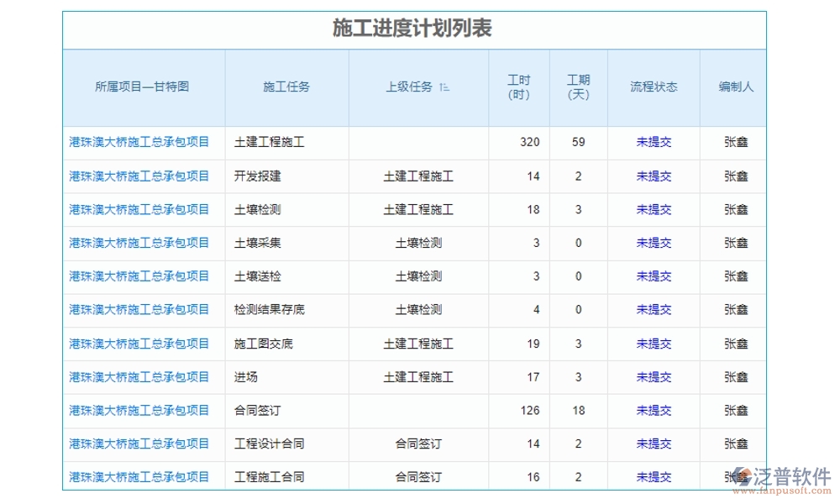The height and width of the screenshot is (504, 840).
Task: Click the 上级任务 column header
Action: (x=412, y=85)
